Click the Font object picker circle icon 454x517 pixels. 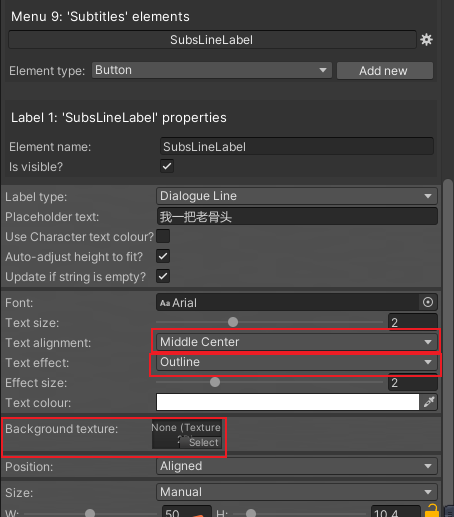[x=428, y=302]
